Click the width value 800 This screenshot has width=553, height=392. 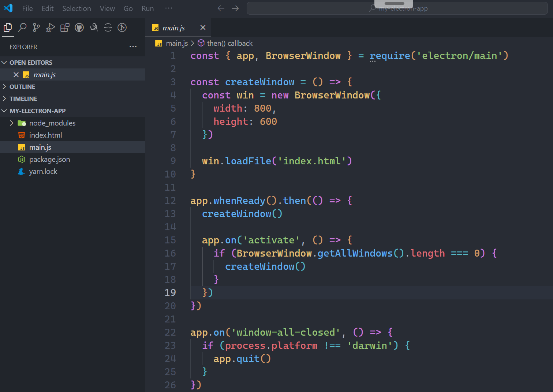click(x=263, y=108)
